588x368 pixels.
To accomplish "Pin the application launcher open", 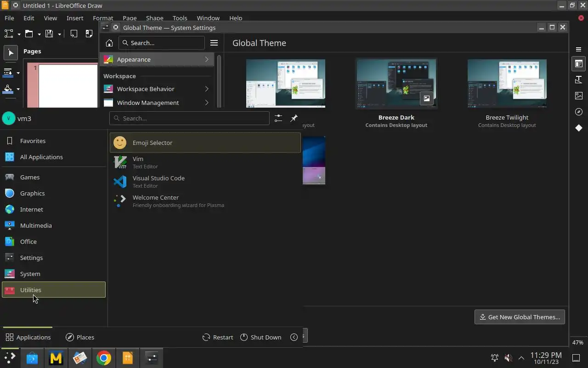I will click(x=294, y=118).
